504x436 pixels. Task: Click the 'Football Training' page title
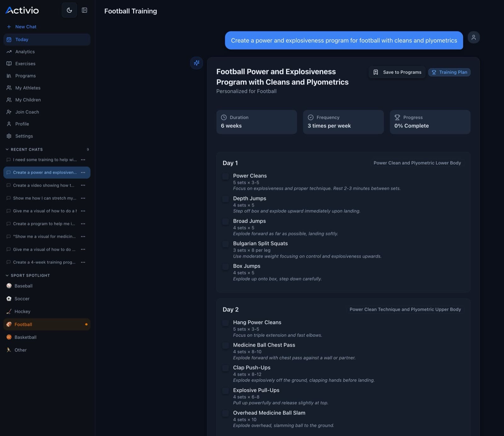coord(130,11)
